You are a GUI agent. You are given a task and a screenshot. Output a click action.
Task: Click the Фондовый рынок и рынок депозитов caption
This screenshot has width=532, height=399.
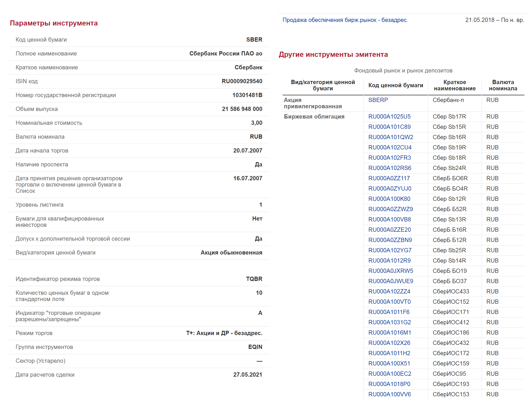click(403, 70)
